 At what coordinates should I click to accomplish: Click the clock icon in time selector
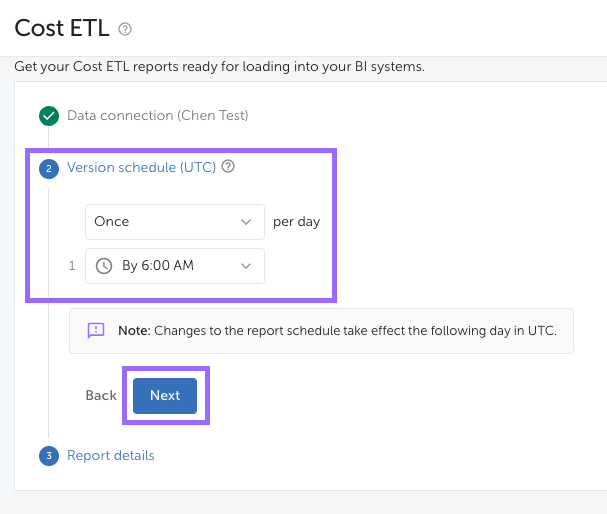click(104, 266)
